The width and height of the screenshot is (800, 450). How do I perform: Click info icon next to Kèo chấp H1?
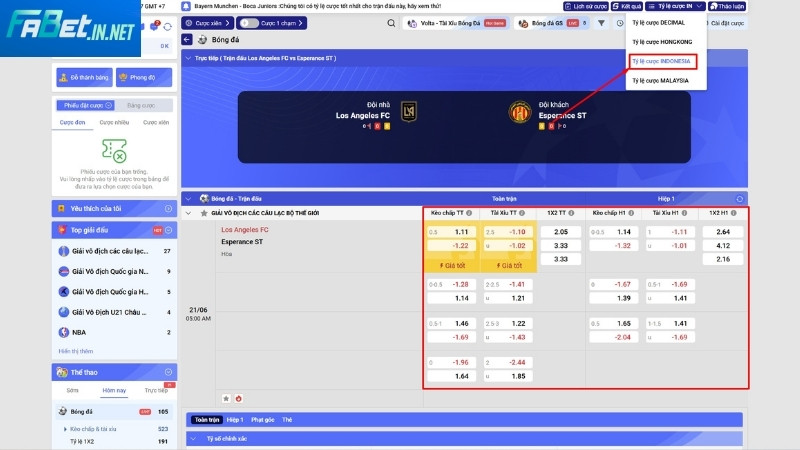click(x=631, y=213)
